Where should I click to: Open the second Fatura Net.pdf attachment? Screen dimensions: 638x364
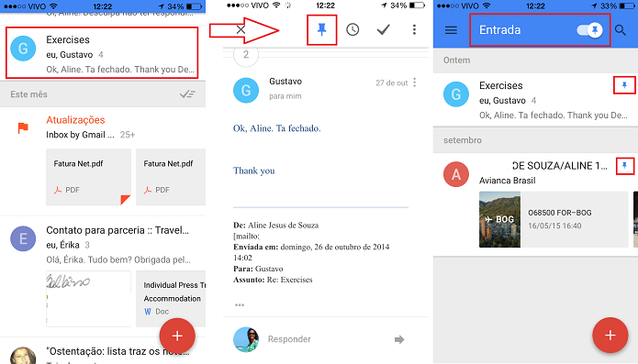[x=171, y=177]
